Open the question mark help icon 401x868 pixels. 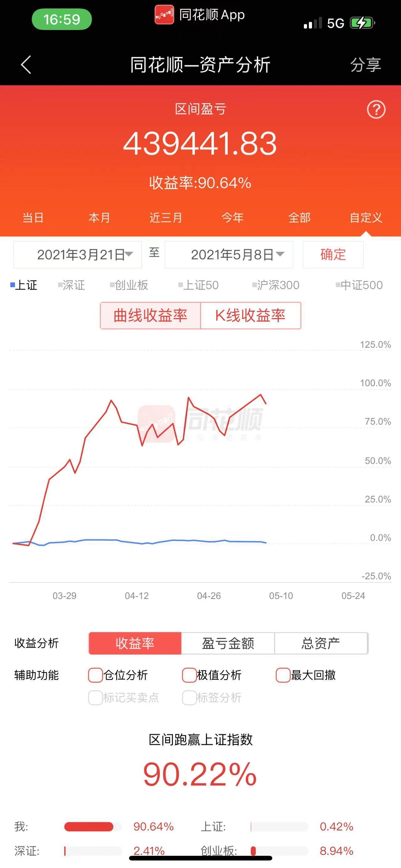(376, 109)
